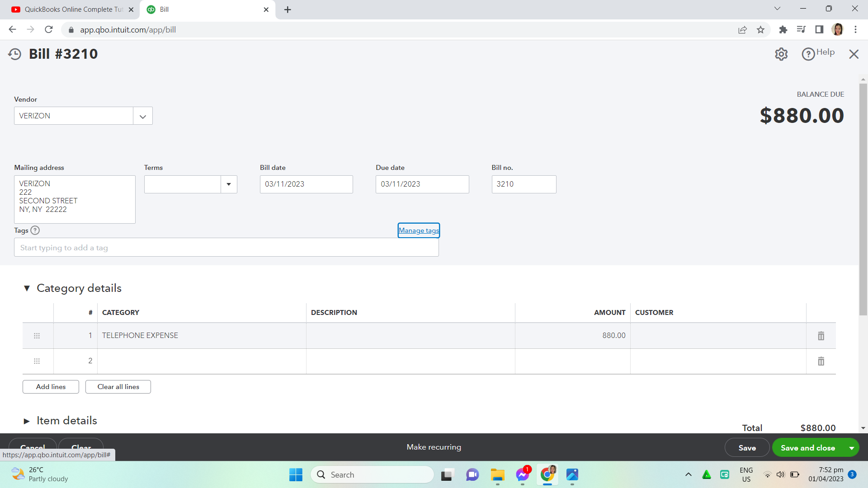Click the Add lines button

(51, 387)
